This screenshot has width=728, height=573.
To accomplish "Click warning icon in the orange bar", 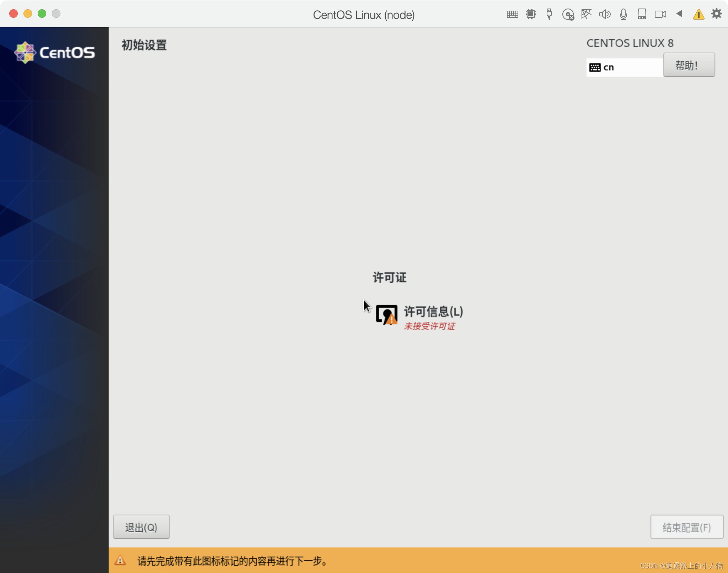I will pyautogui.click(x=120, y=561).
